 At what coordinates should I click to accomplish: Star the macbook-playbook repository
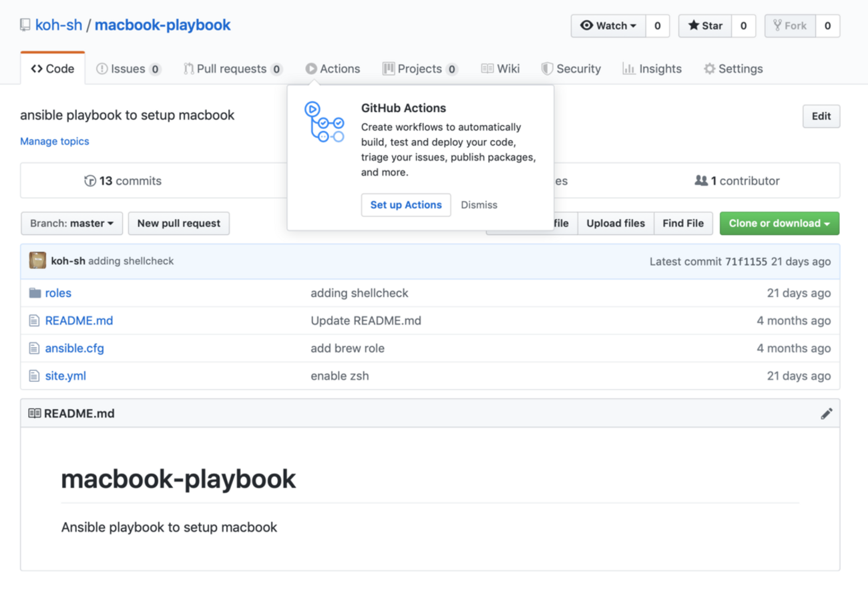point(706,26)
